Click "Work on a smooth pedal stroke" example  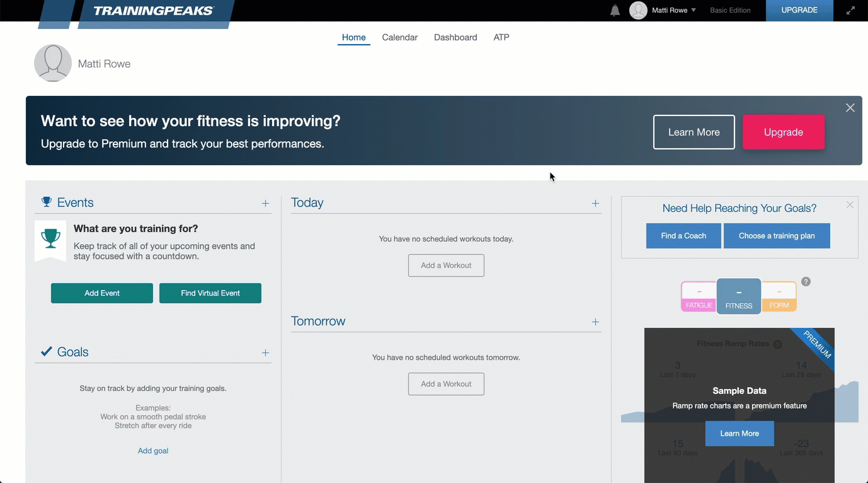(153, 417)
